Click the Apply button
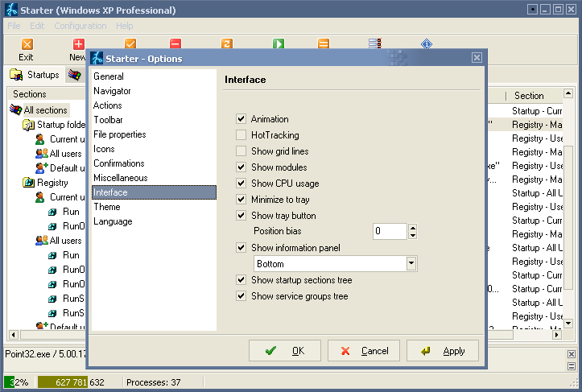This screenshot has height=392, width=582. pos(443,350)
